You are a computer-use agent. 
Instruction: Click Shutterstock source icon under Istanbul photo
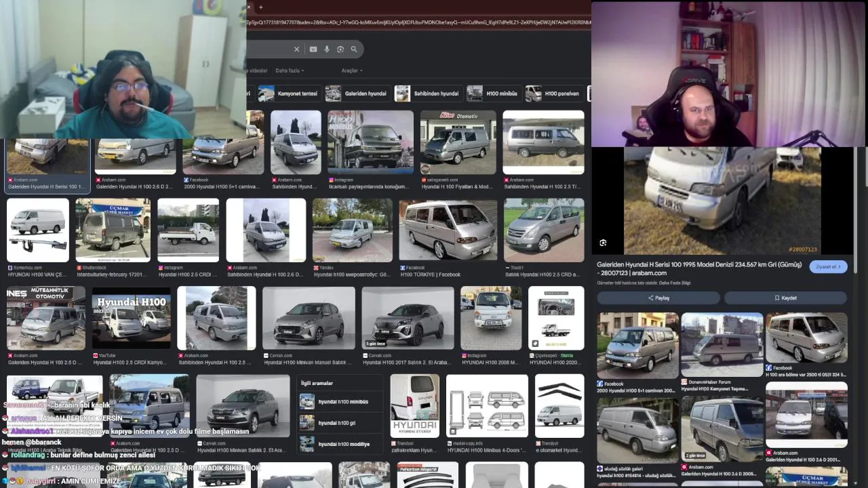pos(79,268)
